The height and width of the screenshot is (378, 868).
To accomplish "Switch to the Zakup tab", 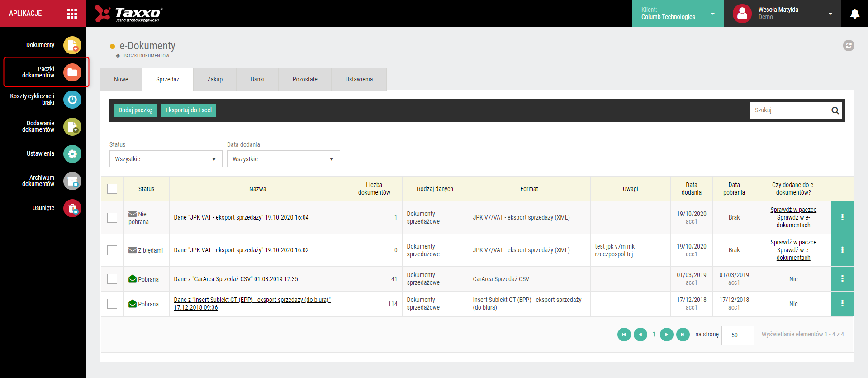I will (215, 79).
